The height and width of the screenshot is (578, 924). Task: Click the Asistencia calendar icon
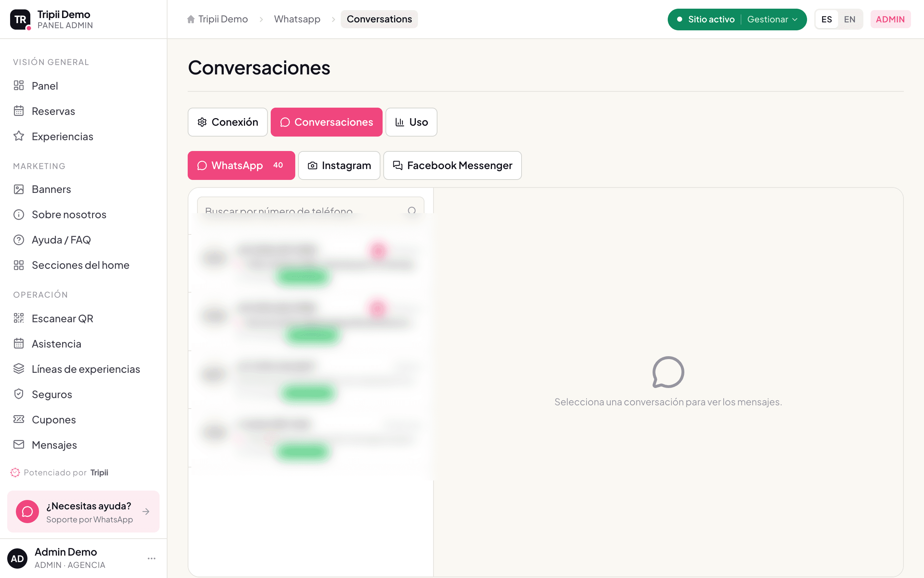(x=19, y=343)
